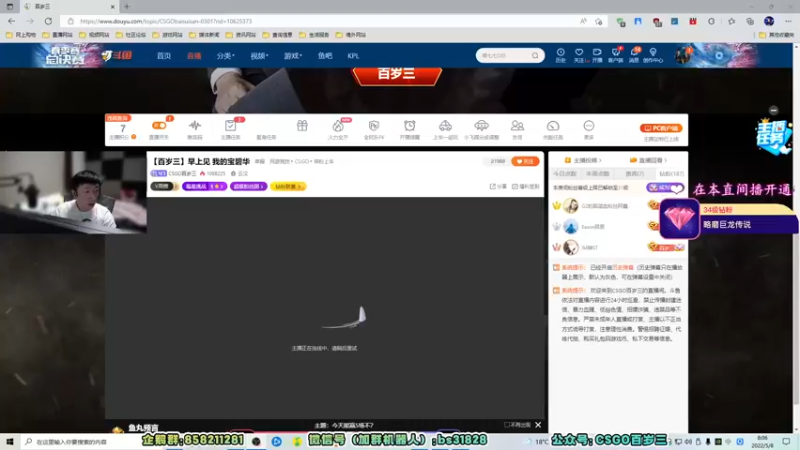Open the PK shield icon
Image resolution: width=800 pixels, height=450 pixels.
click(x=373, y=126)
